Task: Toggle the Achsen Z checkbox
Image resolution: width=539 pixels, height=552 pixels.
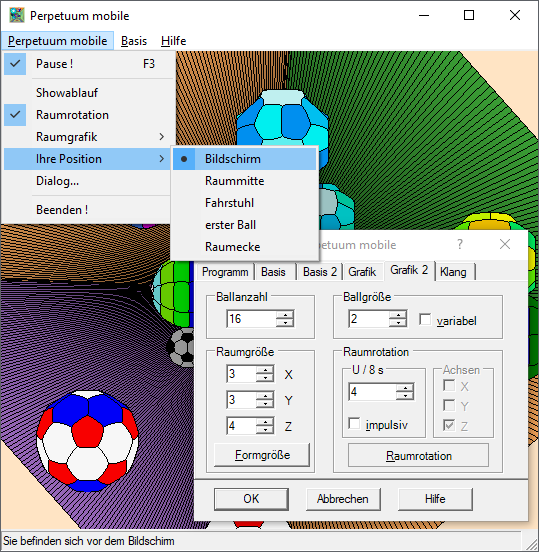Action: pyautogui.click(x=449, y=425)
